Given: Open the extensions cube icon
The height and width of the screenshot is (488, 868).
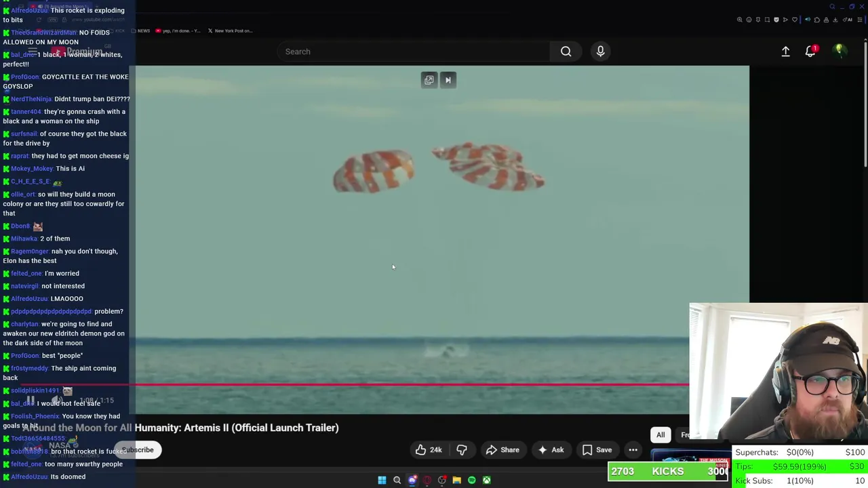Looking at the screenshot, I should 817,20.
